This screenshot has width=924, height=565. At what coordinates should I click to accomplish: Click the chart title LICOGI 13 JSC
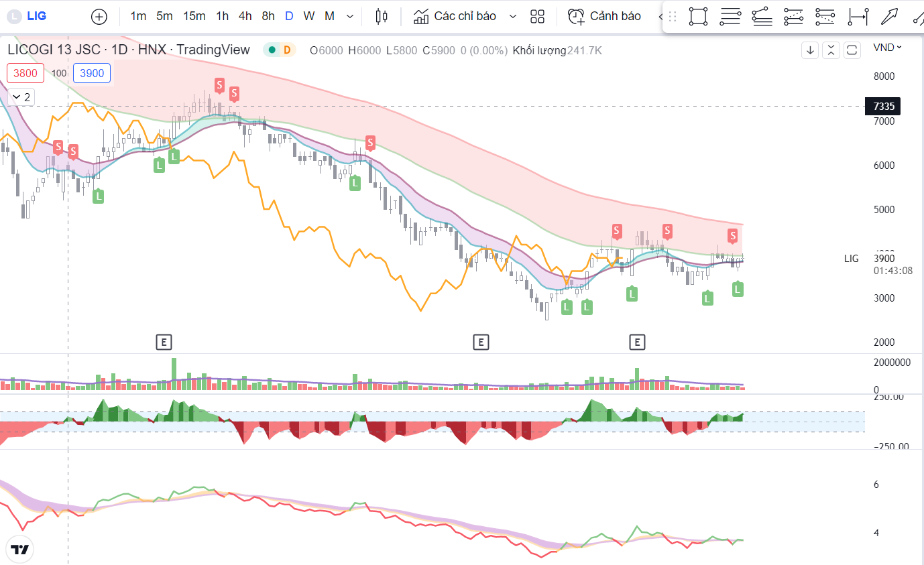(x=54, y=50)
